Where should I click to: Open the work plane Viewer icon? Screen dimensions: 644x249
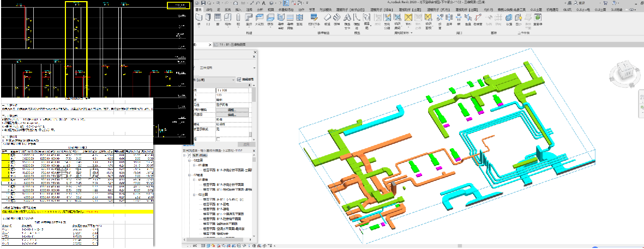tap(538, 17)
